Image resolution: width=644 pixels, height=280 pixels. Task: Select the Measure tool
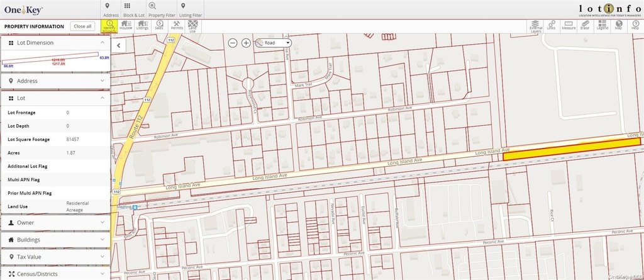(x=568, y=26)
